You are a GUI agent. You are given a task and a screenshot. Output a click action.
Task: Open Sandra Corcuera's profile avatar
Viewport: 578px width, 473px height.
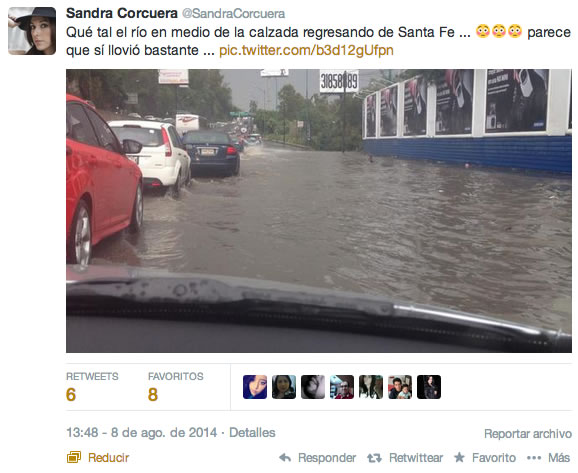click(x=32, y=31)
